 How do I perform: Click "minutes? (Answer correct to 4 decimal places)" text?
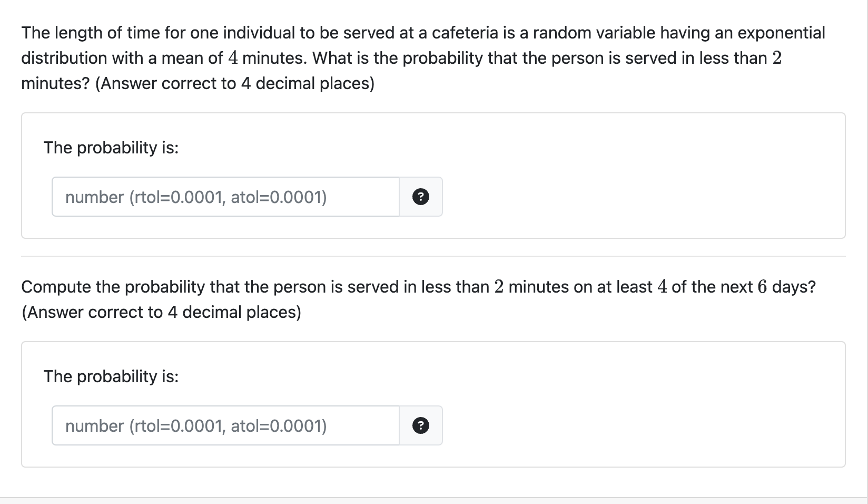tap(198, 83)
